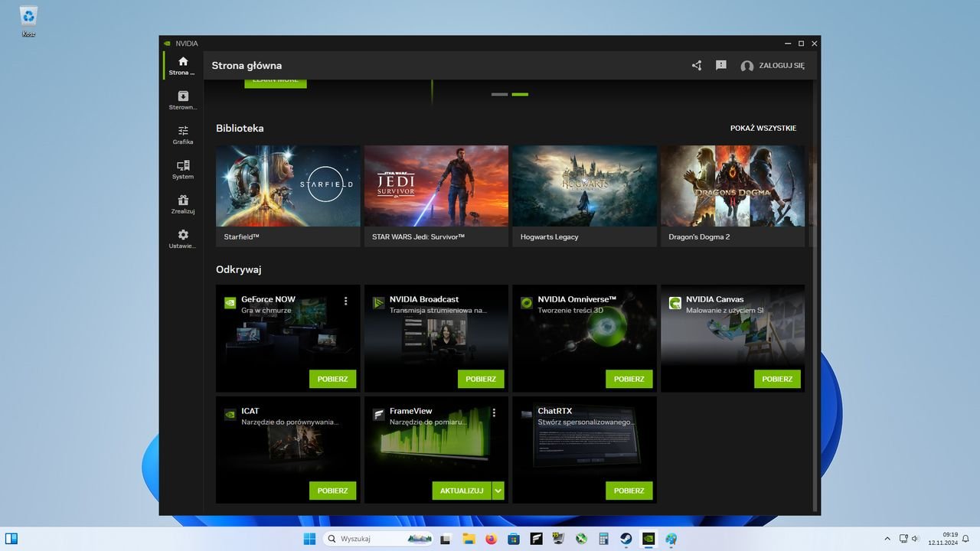Open the STAR WARS Jedi: Survivor thumbnail
Screen dimensions: 980x551
[x=436, y=186]
